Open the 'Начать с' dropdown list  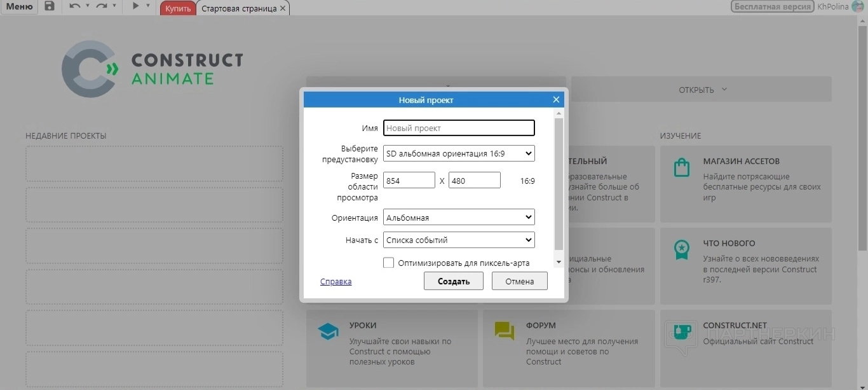459,240
